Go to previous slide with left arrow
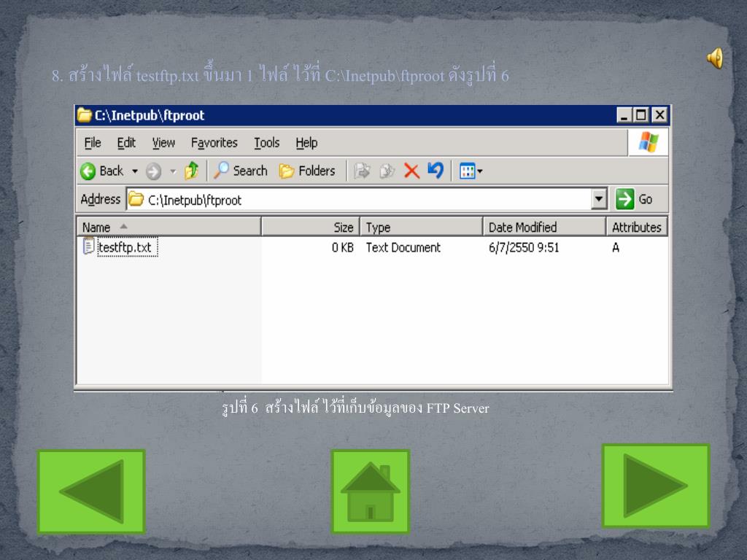747x560 pixels. (x=91, y=491)
